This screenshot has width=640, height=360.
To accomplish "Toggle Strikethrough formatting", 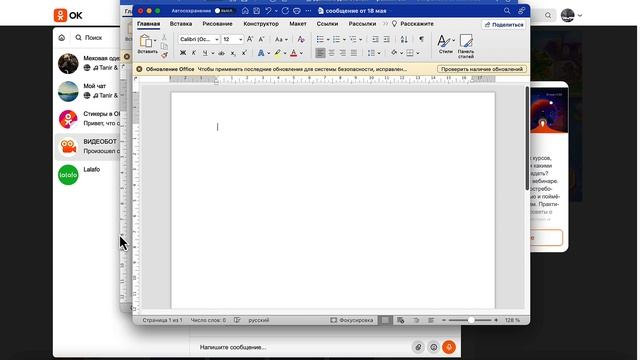I will click(221, 53).
